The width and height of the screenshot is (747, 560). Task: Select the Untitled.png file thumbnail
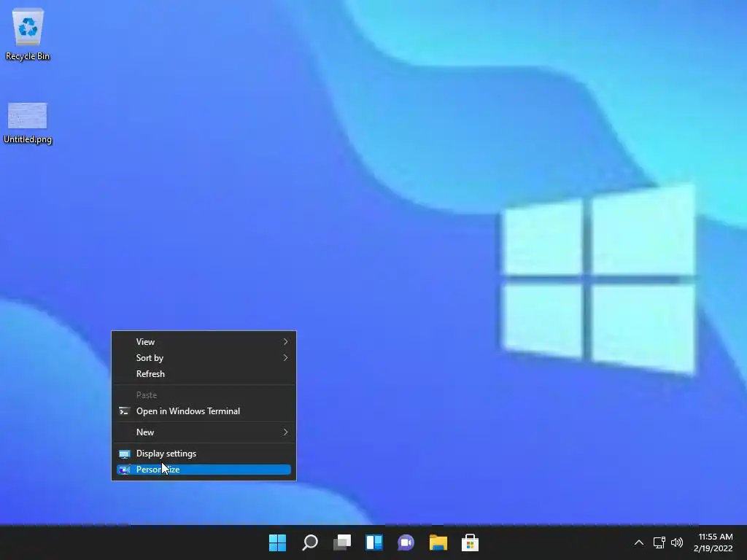coord(28,116)
